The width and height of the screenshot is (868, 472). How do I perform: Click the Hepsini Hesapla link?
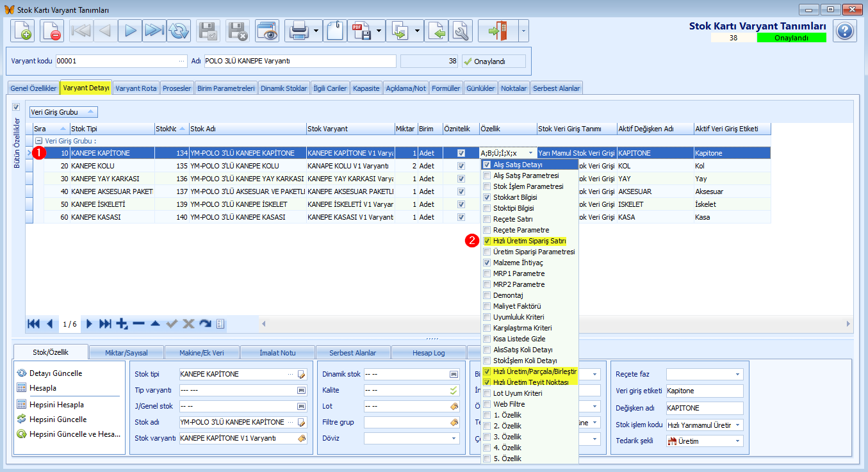point(56,405)
